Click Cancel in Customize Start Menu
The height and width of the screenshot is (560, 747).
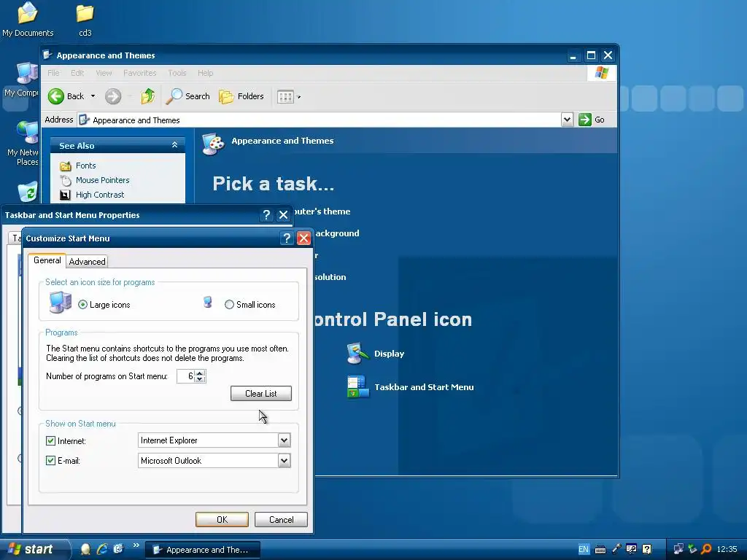tap(281, 519)
